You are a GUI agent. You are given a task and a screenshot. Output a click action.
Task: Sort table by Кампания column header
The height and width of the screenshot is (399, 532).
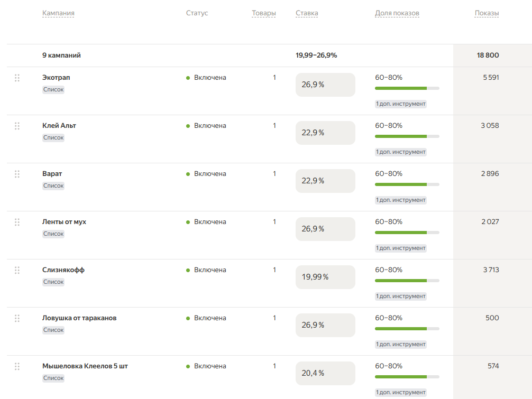click(58, 13)
